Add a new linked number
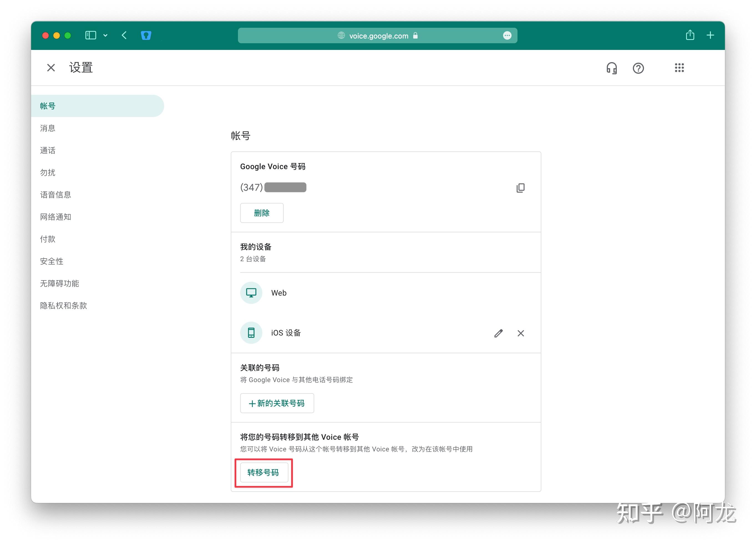The width and height of the screenshot is (756, 544). tap(277, 403)
